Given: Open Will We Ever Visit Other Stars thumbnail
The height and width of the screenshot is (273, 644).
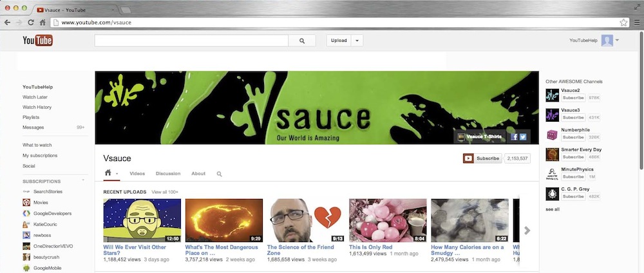Looking at the screenshot, I should 142,220.
